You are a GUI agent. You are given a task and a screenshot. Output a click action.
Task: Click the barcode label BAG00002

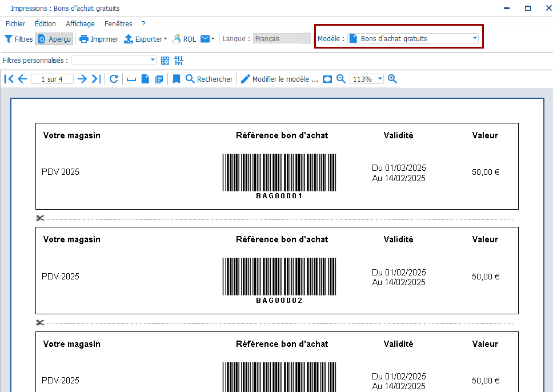pos(279,300)
